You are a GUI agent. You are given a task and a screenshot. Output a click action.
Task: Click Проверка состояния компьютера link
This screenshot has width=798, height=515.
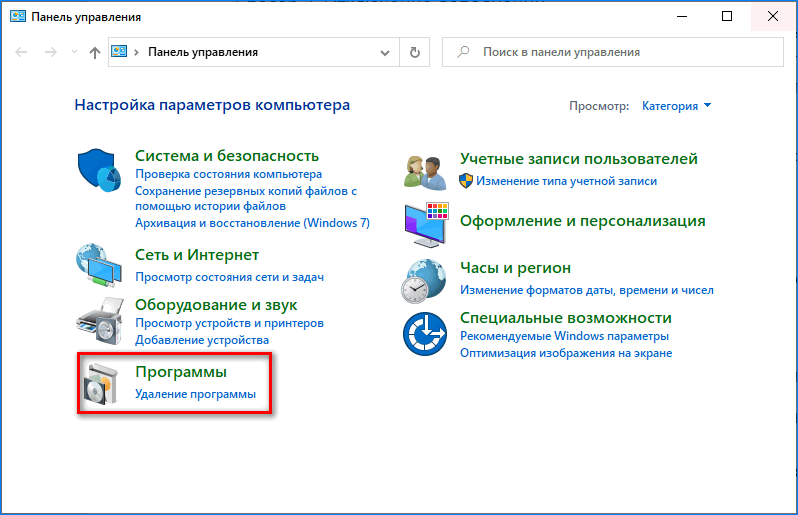tap(229, 174)
